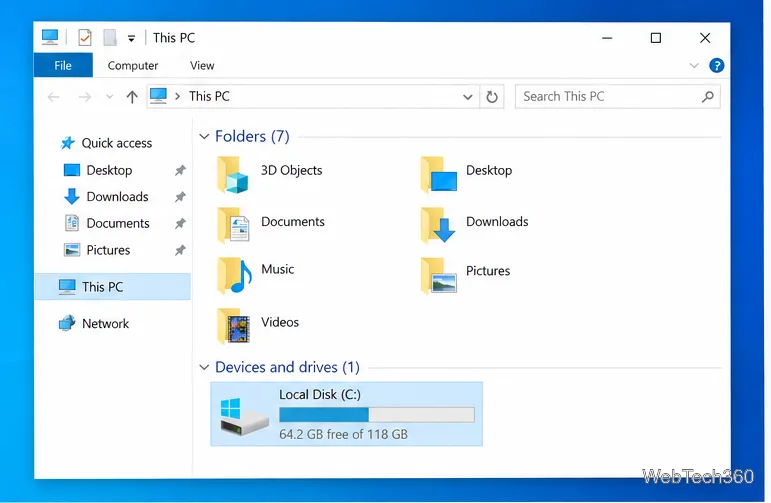Click the Devices and drives (1) heading
The image size is (771, 503).
pos(288,367)
